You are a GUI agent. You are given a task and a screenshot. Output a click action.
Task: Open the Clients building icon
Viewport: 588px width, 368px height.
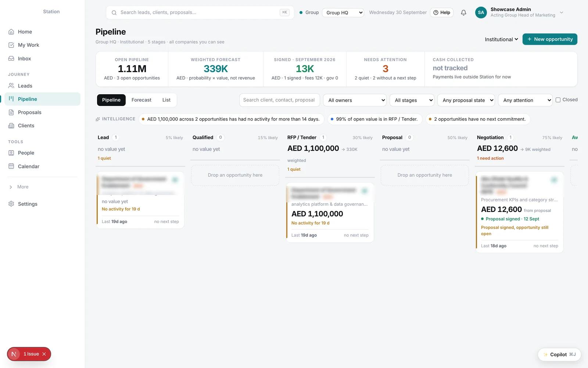click(x=11, y=125)
